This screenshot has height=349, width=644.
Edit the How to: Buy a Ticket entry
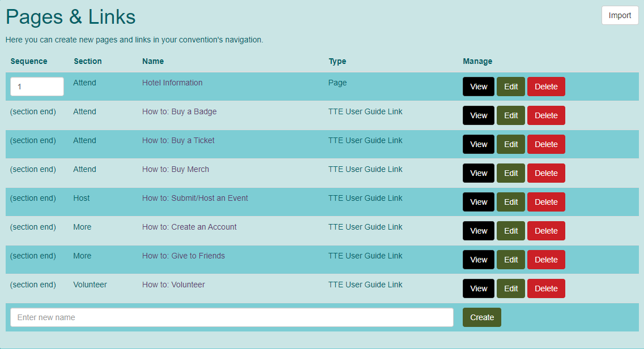click(x=511, y=144)
